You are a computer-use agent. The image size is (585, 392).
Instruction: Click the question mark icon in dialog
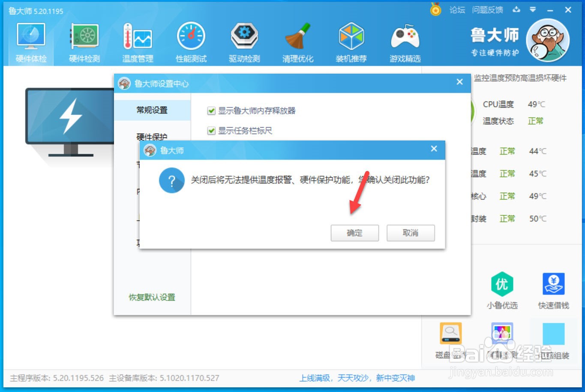(171, 181)
